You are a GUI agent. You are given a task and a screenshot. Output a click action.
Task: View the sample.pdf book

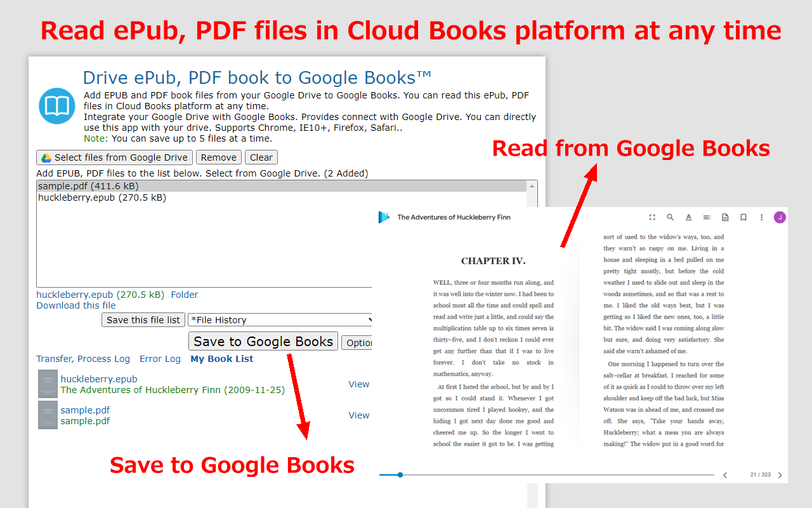[359, 415]
